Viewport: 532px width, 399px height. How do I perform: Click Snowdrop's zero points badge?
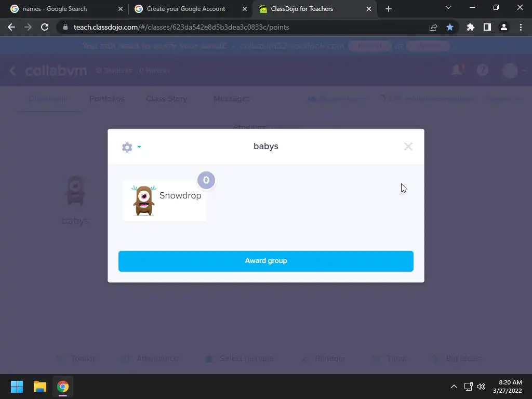pyautogui.click(x=206, y=180)
